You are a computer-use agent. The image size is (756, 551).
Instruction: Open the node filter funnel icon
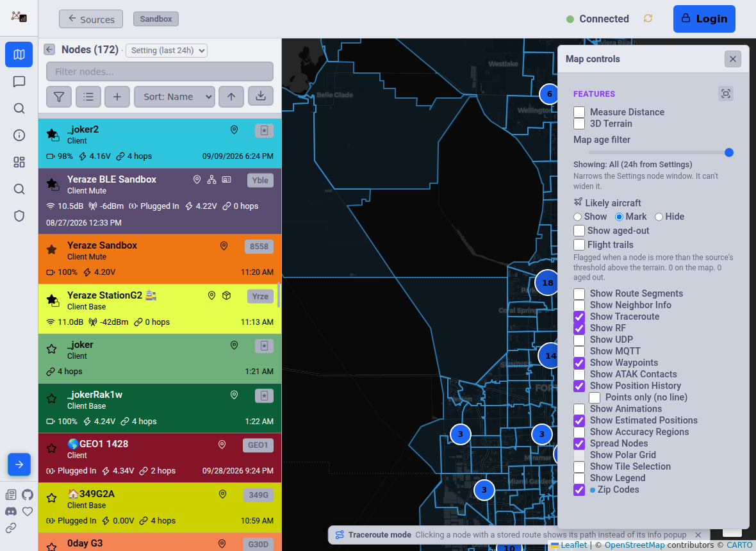tap(59, 97)
